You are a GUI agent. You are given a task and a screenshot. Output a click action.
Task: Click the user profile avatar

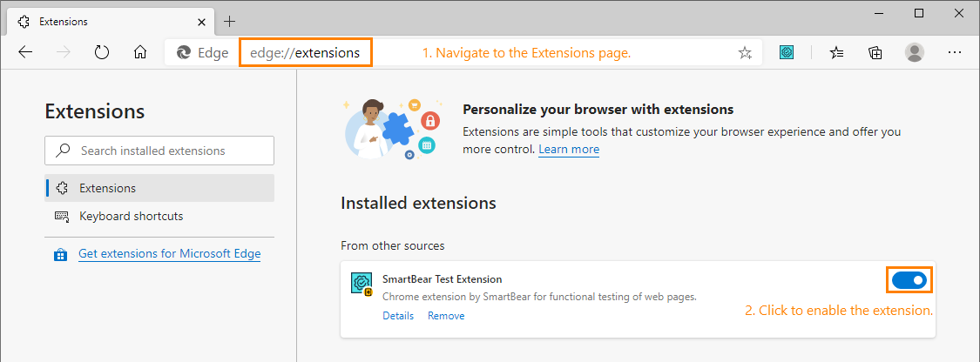tap(915, 52)
